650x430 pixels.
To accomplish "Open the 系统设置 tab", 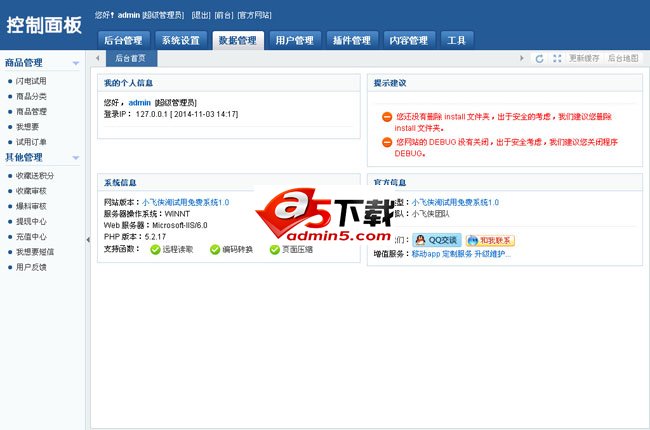I will point(181,40).
